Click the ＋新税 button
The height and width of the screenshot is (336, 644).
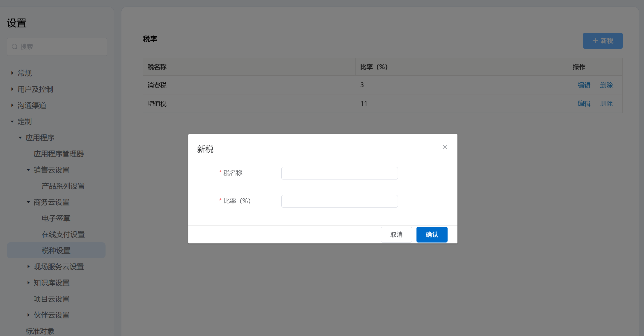[x=602, y=41]
